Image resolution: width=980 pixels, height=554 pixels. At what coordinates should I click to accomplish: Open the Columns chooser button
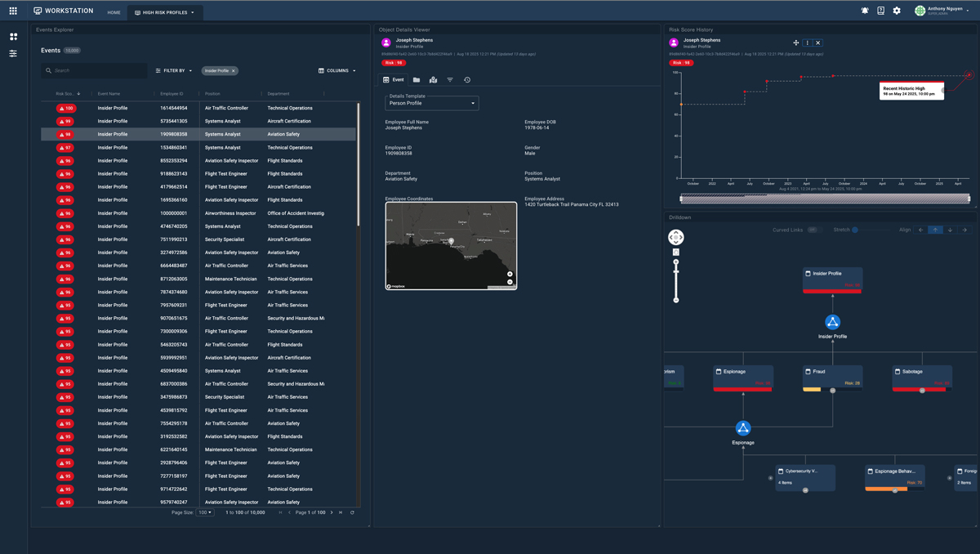click(336, 71)
